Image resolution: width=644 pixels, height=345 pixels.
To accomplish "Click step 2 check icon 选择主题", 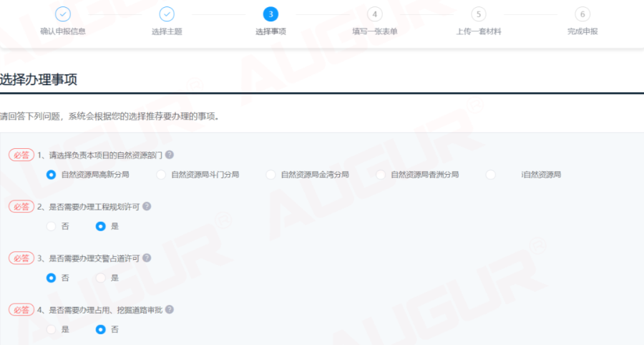I will (167, 14).
